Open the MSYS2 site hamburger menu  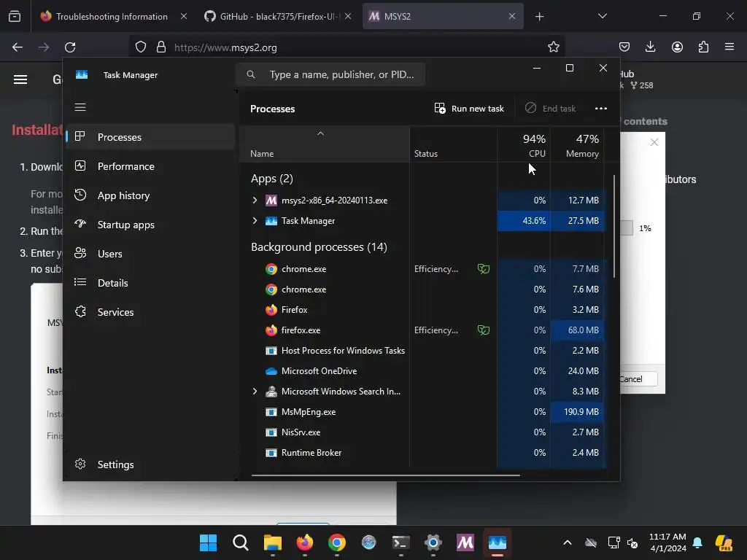[x=20, y=79]
